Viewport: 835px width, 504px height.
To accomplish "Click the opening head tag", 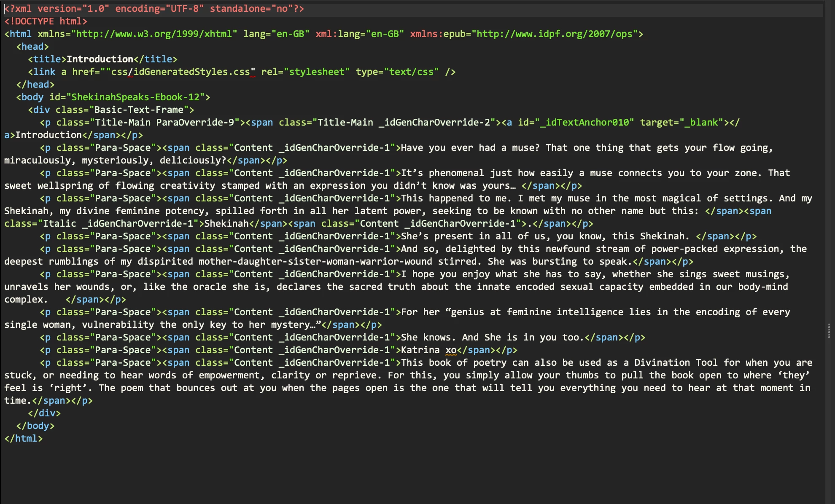I will pos(32,46).
